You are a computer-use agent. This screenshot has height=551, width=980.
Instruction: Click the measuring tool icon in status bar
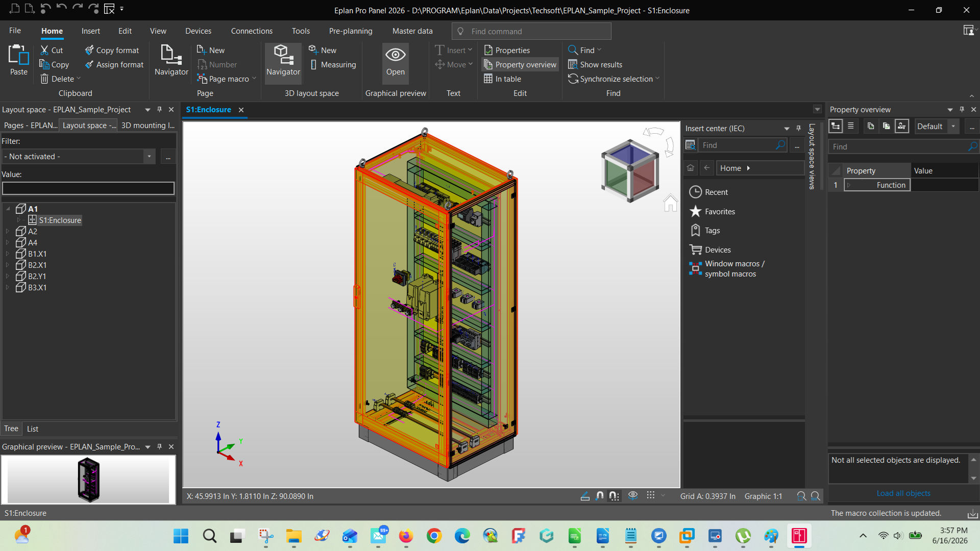pyautogui.click(x=585, y=496)
